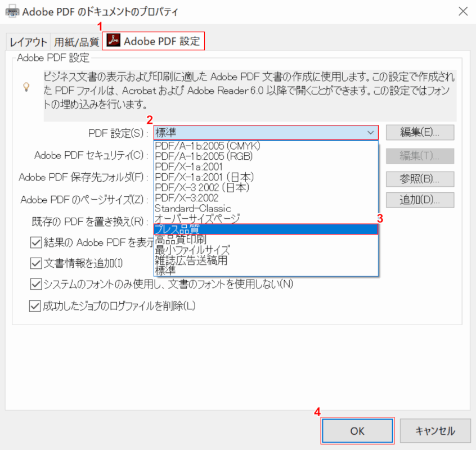Click the lightbulb hint icon
This screenshot has height=450, width=476.
tap(26, 87)
